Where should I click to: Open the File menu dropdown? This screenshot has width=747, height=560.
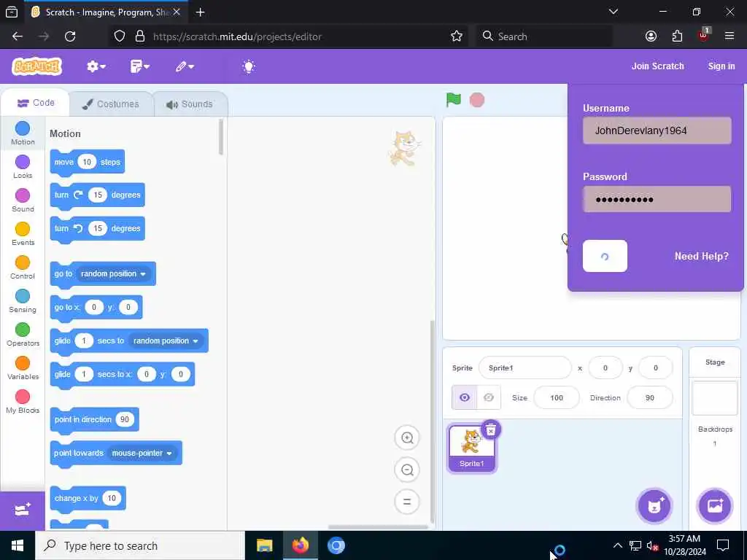point(139,66)
